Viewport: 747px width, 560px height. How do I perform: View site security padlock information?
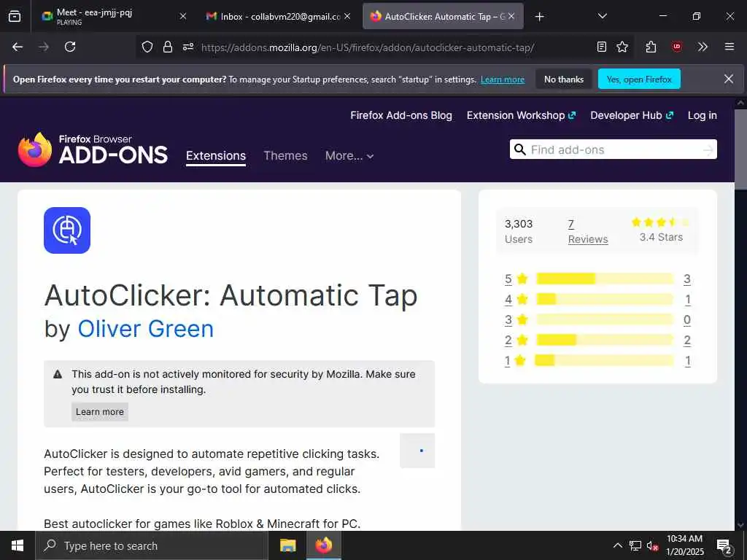pos(167,47)
